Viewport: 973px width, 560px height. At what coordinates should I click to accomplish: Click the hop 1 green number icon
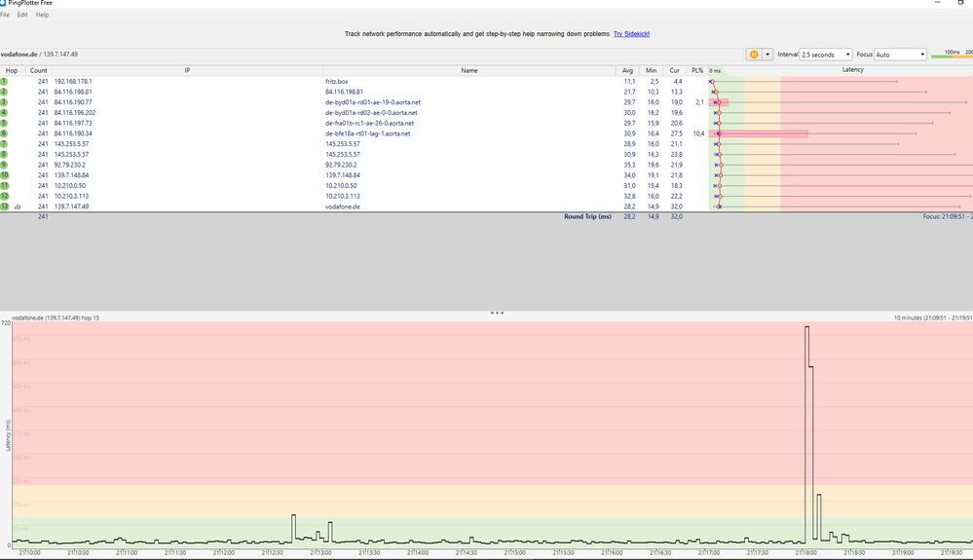point(4,81)
